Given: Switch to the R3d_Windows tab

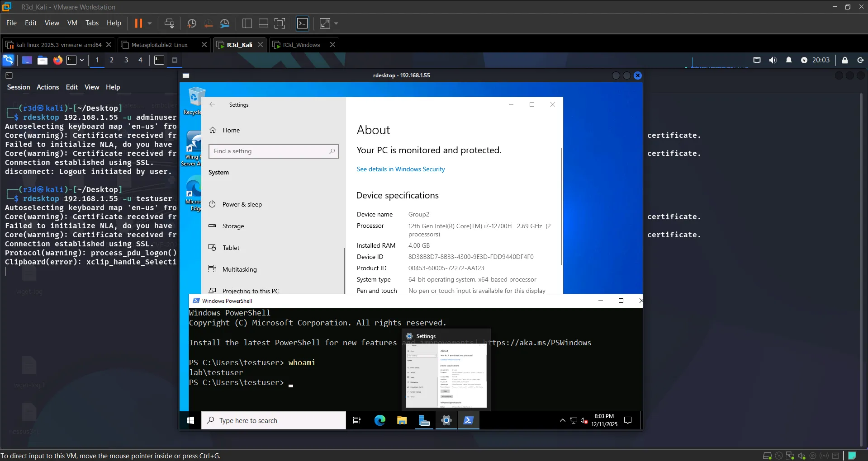Looking at the screenshot, I should point(301,45).
